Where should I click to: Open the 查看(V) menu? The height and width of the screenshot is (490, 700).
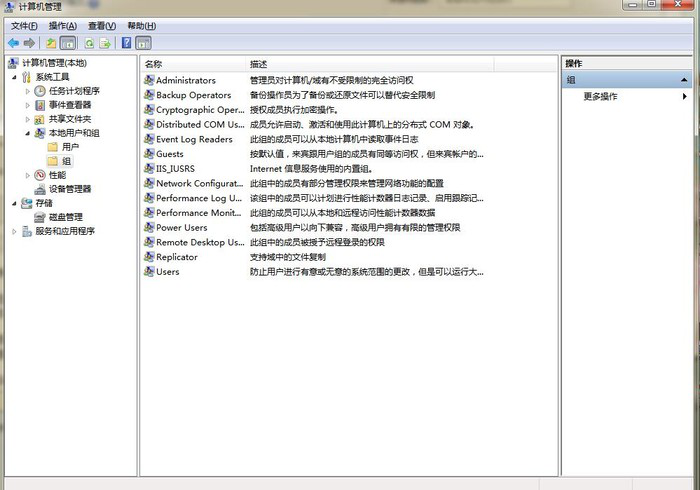click(x=101, y=25)
